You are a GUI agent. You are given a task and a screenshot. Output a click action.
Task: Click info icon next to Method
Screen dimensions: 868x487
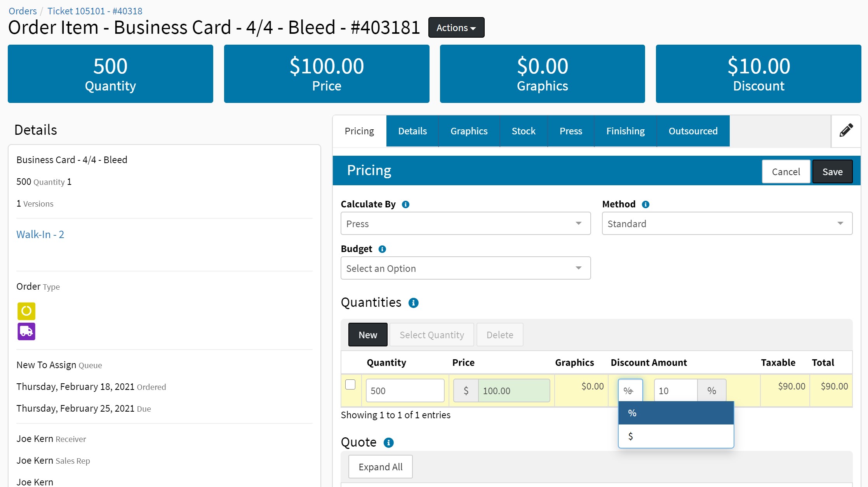(x=645, y=204)
